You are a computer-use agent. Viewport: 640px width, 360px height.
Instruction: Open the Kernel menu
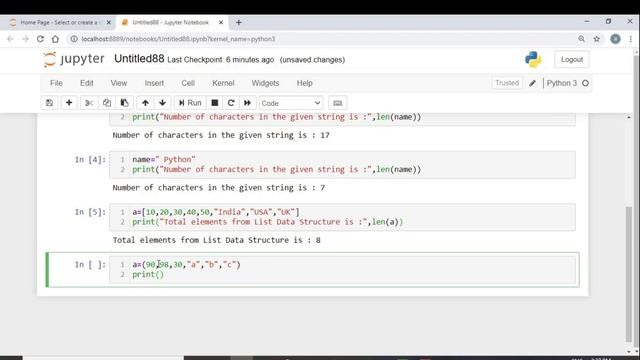[223, 83]
